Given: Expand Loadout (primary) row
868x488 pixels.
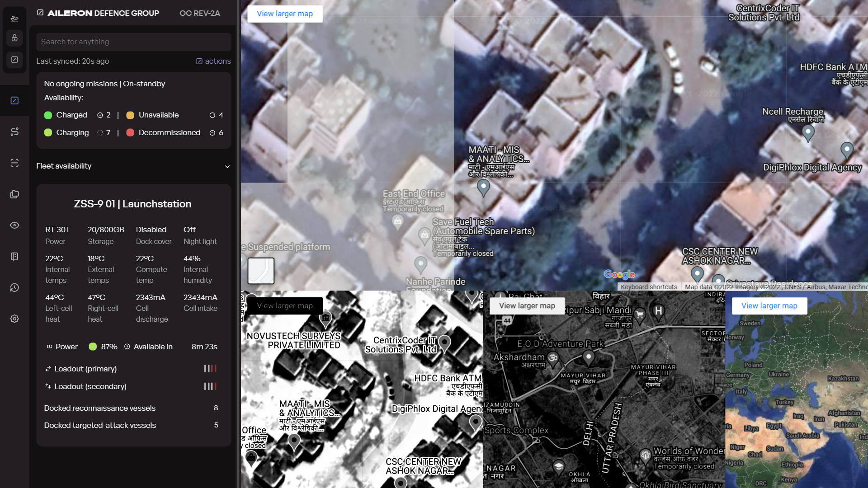Looking at the screenshot, I should click(x=85, y=369).
